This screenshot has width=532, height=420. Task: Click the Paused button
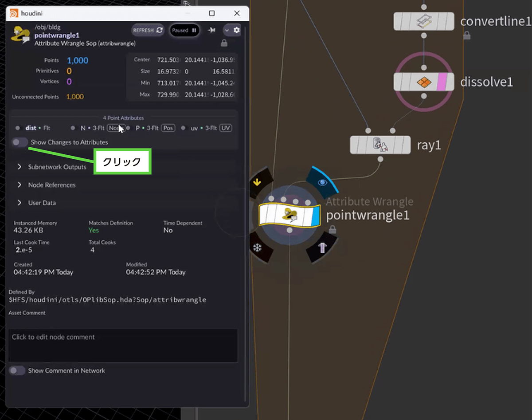click(x=184, y=30)
